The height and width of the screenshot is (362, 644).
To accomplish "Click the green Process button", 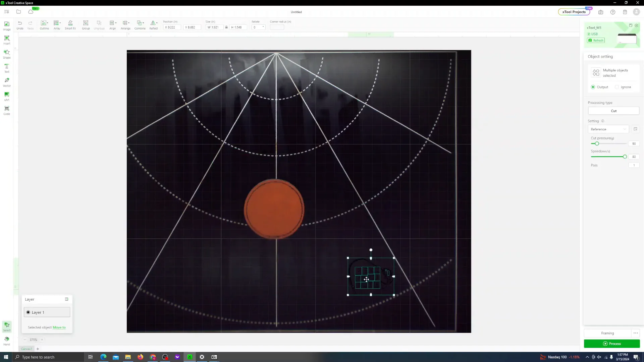I will pos(611,344).
